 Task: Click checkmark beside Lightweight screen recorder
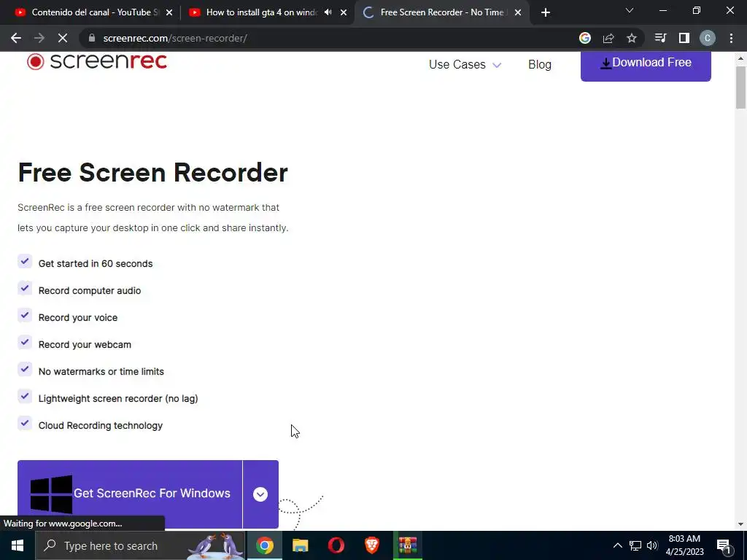pos(25,396)
